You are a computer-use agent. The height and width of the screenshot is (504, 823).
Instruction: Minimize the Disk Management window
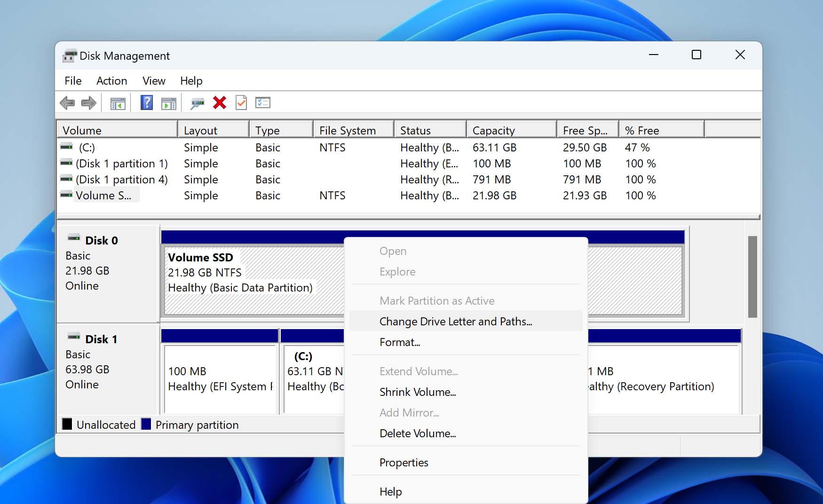(x=653, y=55)
